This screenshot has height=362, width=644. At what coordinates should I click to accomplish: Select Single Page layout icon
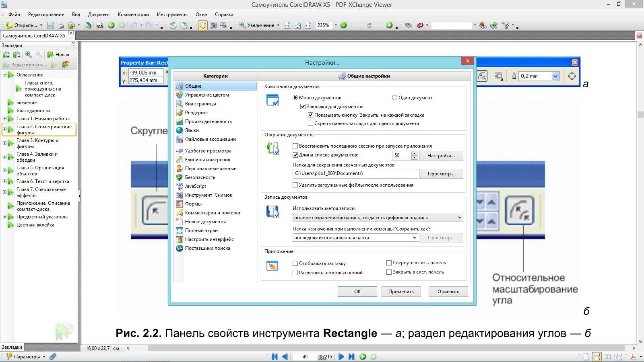586,357
